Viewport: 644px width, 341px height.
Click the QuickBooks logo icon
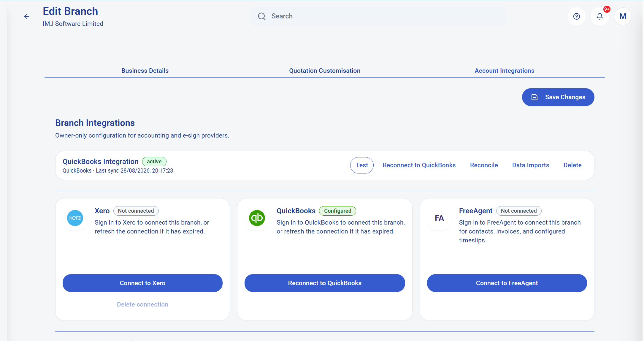257,218
